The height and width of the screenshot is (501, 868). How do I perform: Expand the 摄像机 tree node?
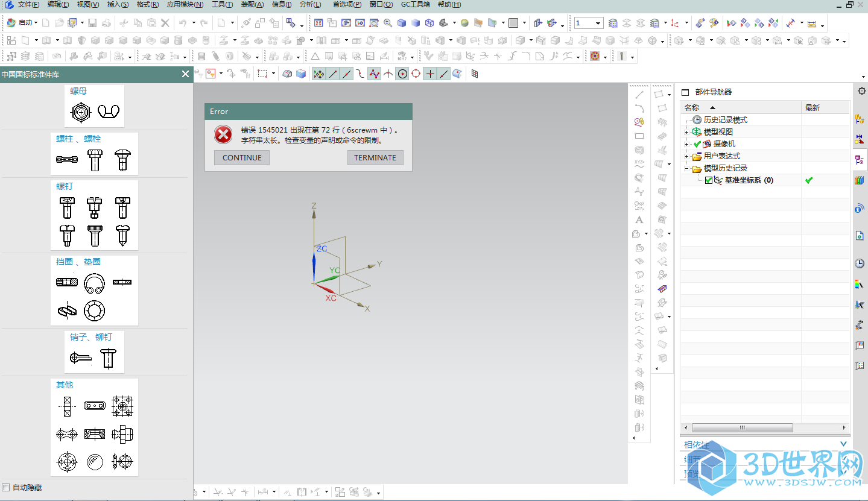tap(686, 144)
